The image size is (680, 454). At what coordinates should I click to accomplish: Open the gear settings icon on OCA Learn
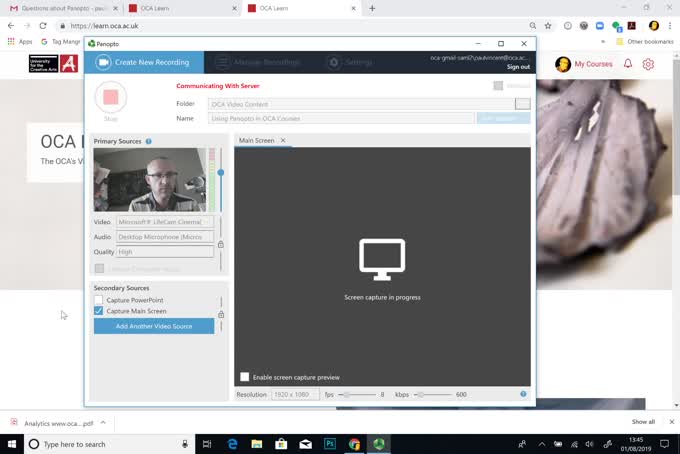click(648, 64)
